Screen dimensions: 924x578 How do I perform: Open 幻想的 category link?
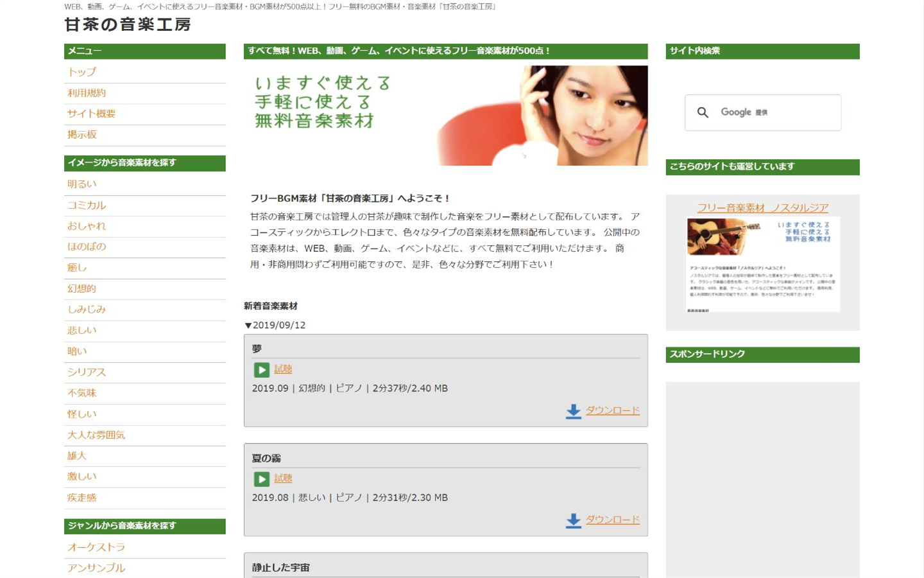tap(82, 289)
